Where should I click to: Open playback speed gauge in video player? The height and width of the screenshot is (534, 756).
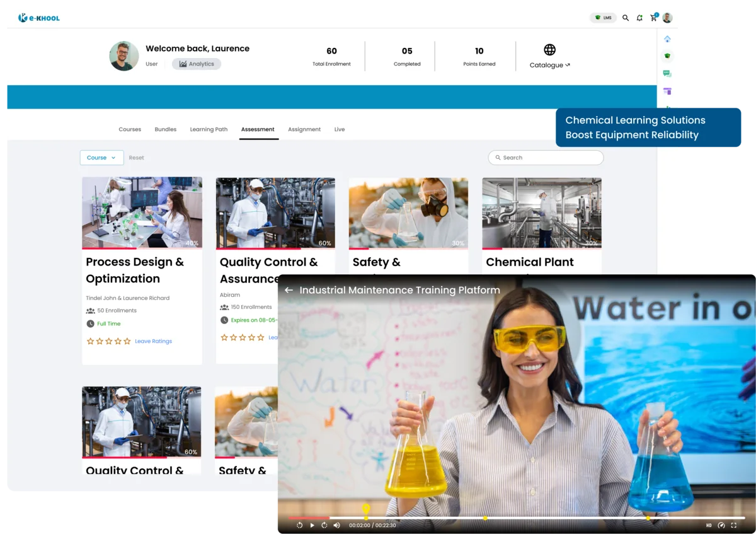(x=721, y=525)
